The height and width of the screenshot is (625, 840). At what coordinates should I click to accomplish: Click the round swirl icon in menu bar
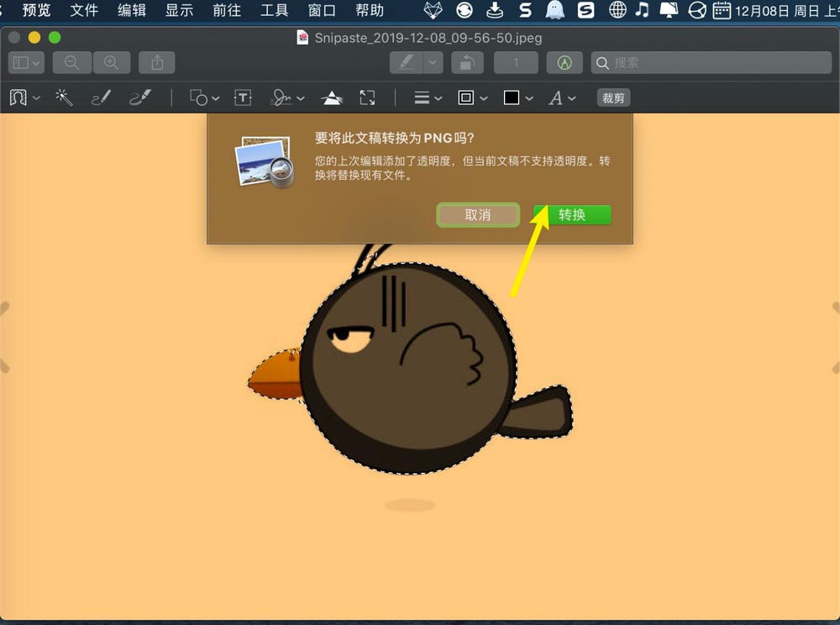click(465, 10)
